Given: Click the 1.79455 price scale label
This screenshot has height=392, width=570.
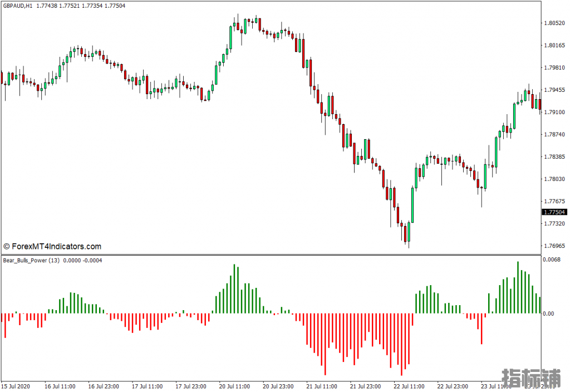Looking at the screenshot, I should coord(554,90).
